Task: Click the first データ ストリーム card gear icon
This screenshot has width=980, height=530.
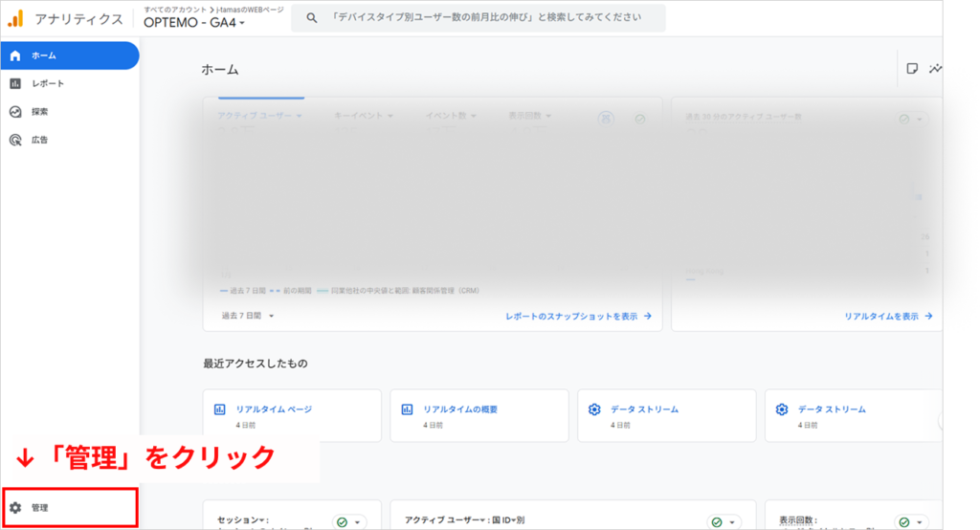Action: click(x=594, y=409)
